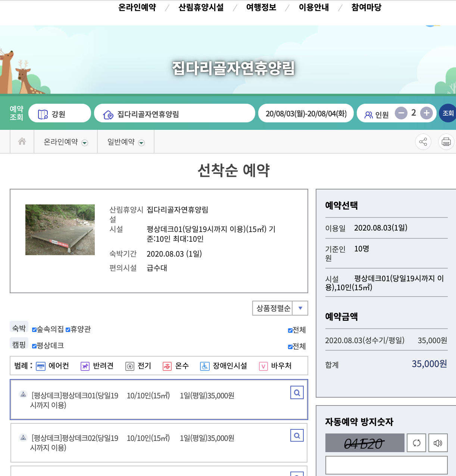The image size is (456, 476).
Task: Click the 에어컨 legend icon
Action: pos(40,366)
